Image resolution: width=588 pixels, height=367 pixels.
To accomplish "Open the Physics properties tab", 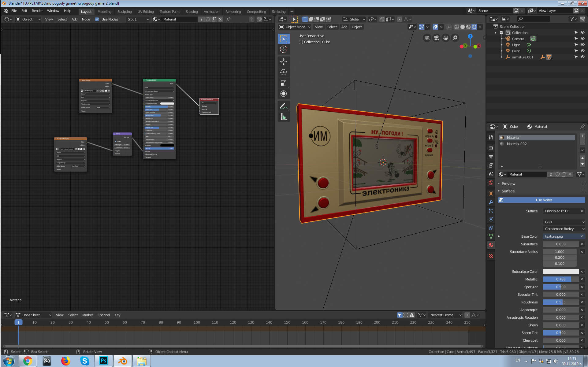I will tap(491, 219).
